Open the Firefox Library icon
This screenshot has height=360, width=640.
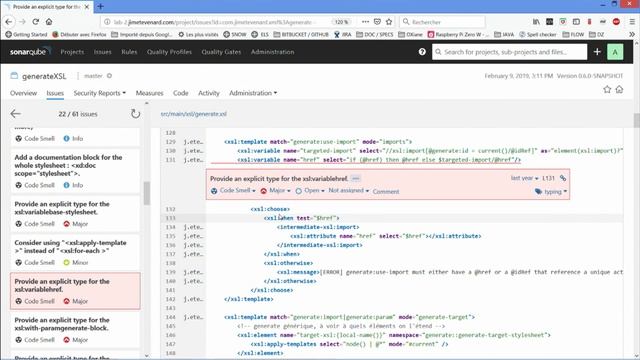(536, 22)
